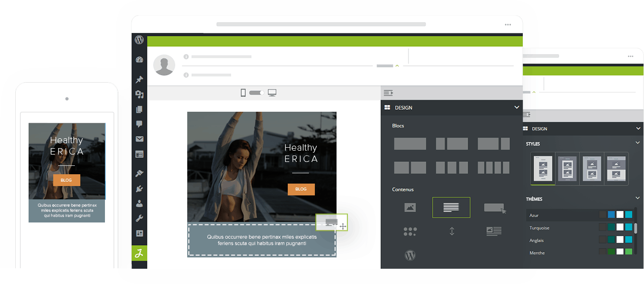Pick the social dots content element

pyautogui.click(x=410, y=231)
